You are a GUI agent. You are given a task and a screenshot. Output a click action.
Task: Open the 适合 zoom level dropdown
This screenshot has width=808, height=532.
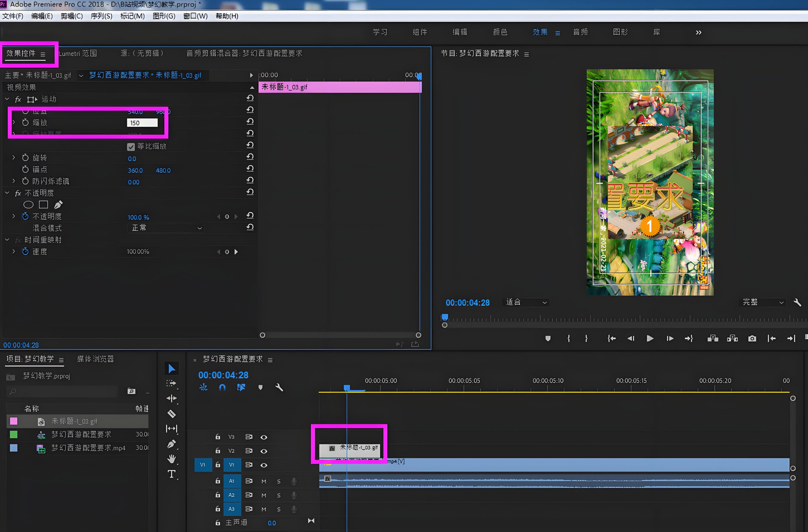coord(526,302)
